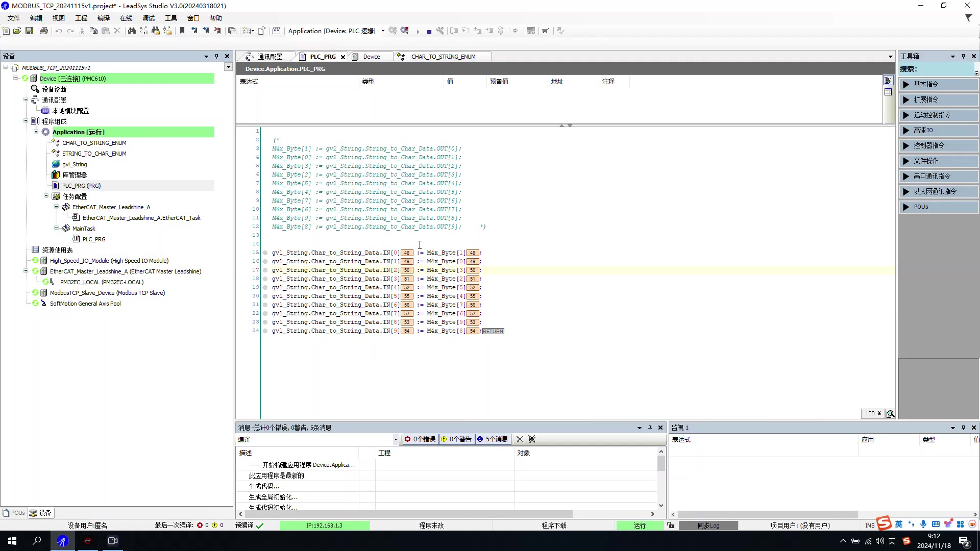980x551 pixels.
Task: Click the Logout gear icon with red X
Action: click(x=405, y=31)
